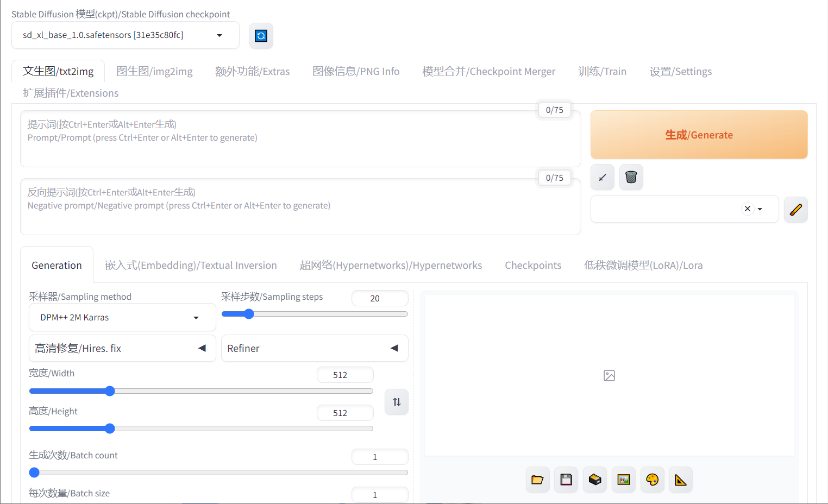Send the image to the img2img tab
This screenshot has width=828, height=504.
pos(624,480)
